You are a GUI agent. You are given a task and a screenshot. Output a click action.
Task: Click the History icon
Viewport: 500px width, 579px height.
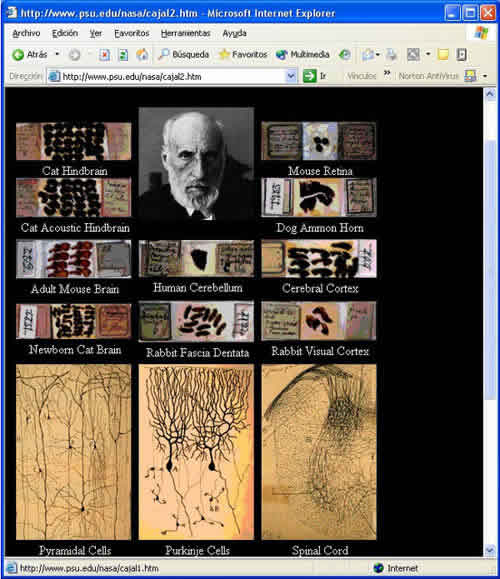click(345, 55)
